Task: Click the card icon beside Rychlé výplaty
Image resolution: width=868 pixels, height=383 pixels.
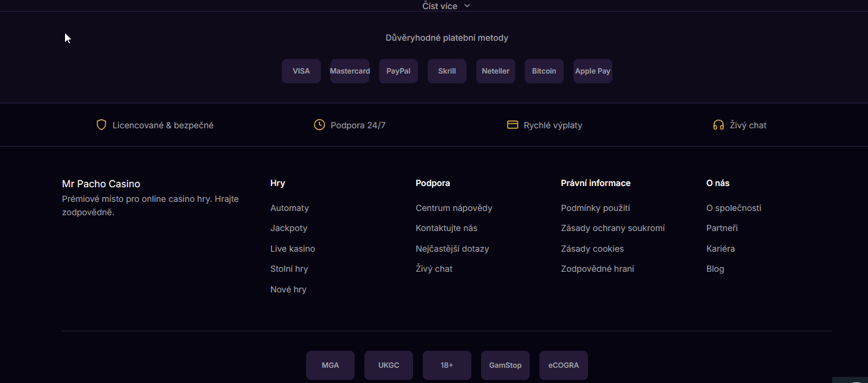Action: pyautogui.click(x=513, y=125)
